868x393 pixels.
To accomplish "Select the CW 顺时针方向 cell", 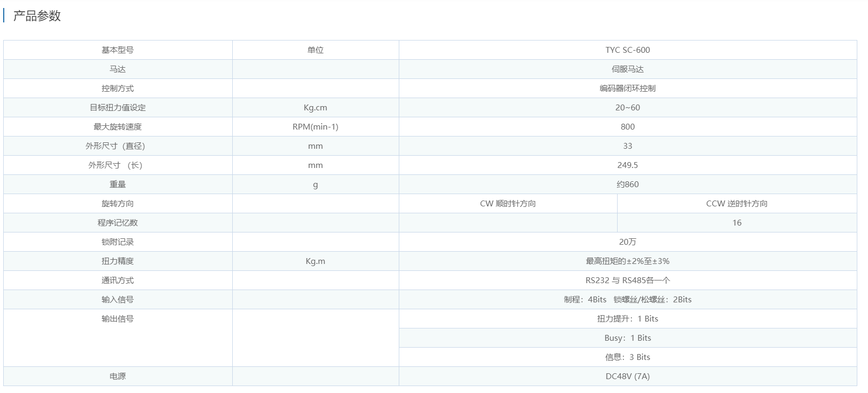I will pos(508,204).
